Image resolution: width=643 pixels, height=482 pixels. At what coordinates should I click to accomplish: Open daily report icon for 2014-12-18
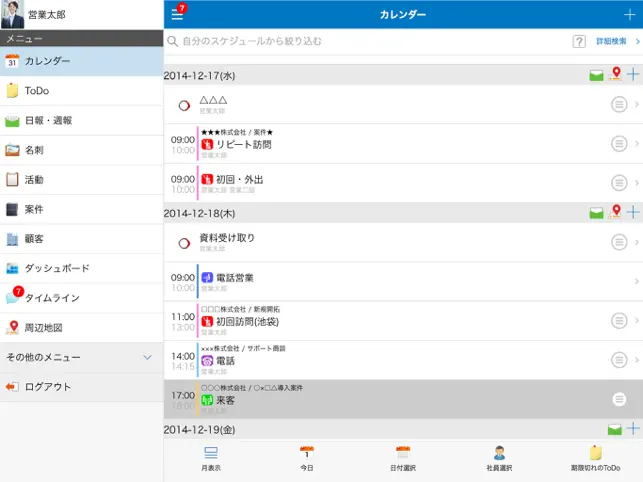click(596, 213)
